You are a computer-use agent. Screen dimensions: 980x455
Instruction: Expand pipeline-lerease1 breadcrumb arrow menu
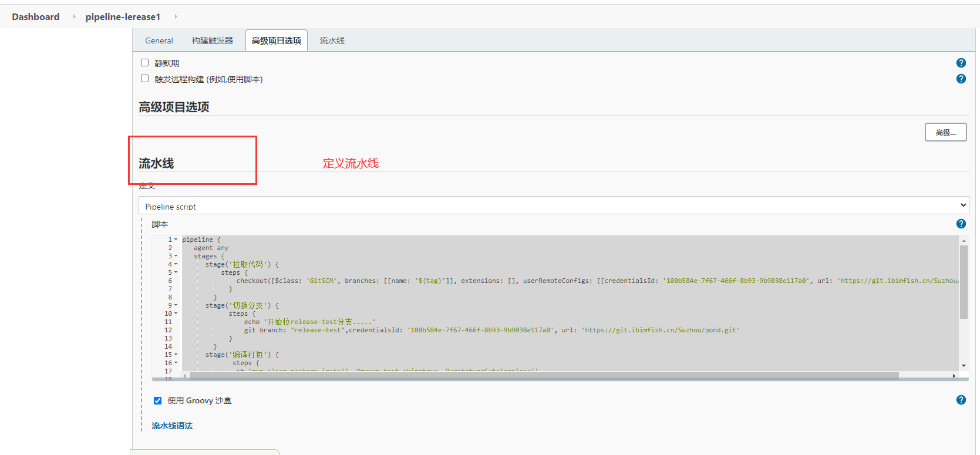point(176,16)
